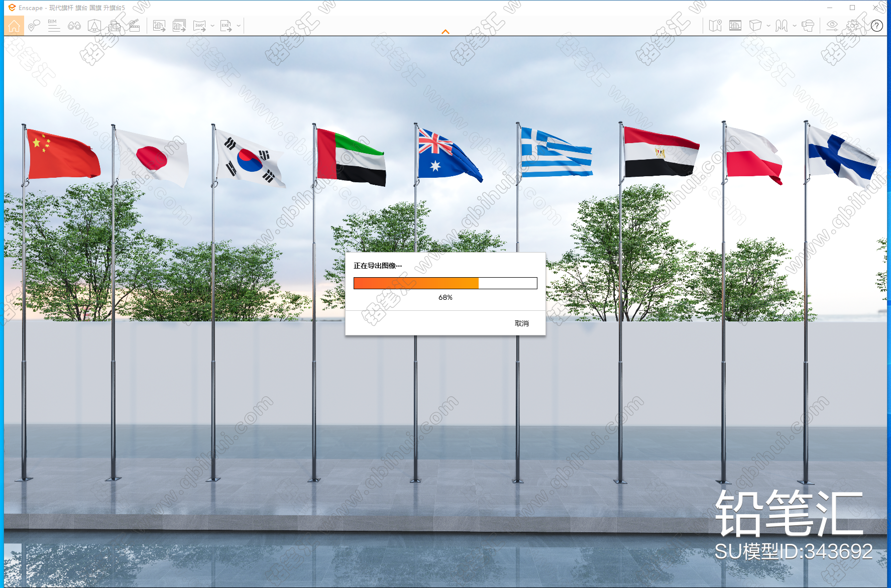Click the Home icon in Enscape toolbar

pyautogui.click(x=14, y=26)
